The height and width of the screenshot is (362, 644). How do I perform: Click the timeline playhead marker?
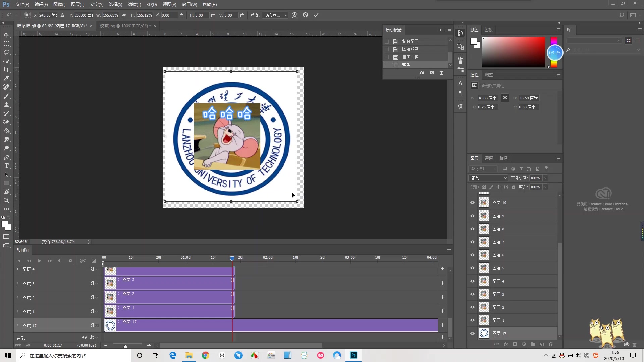232,258
